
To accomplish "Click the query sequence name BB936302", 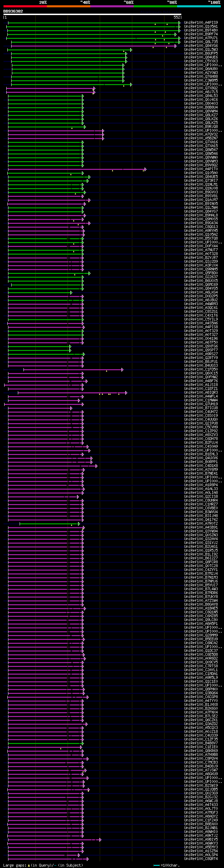I will pyautogui.click(x=13, y=11).
